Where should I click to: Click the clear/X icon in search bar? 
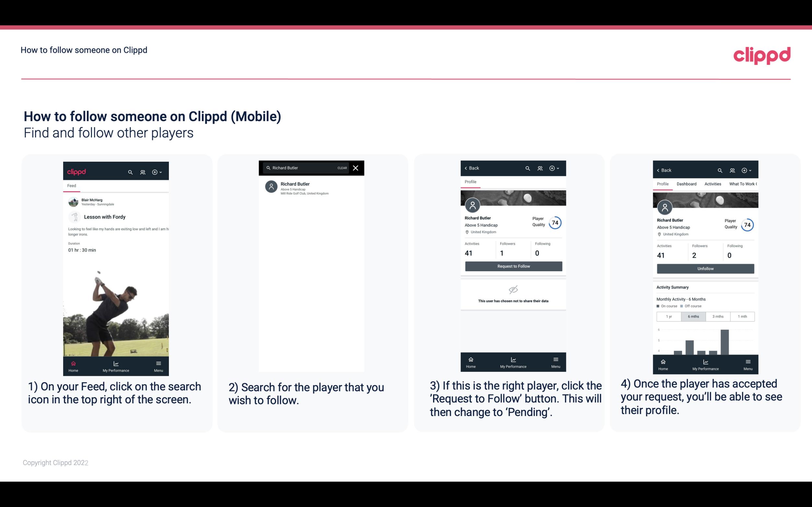pos(356,168)
